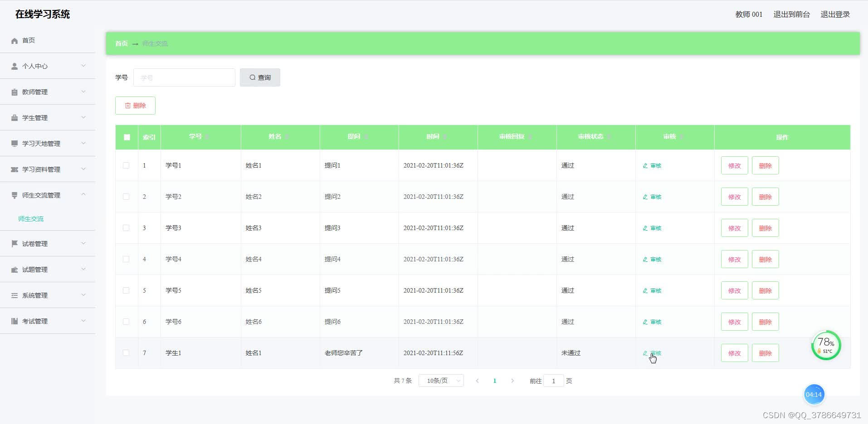Click 退出登录 in the top bar
This screenshot has height=424, width=868.
[x=835, y=14]
